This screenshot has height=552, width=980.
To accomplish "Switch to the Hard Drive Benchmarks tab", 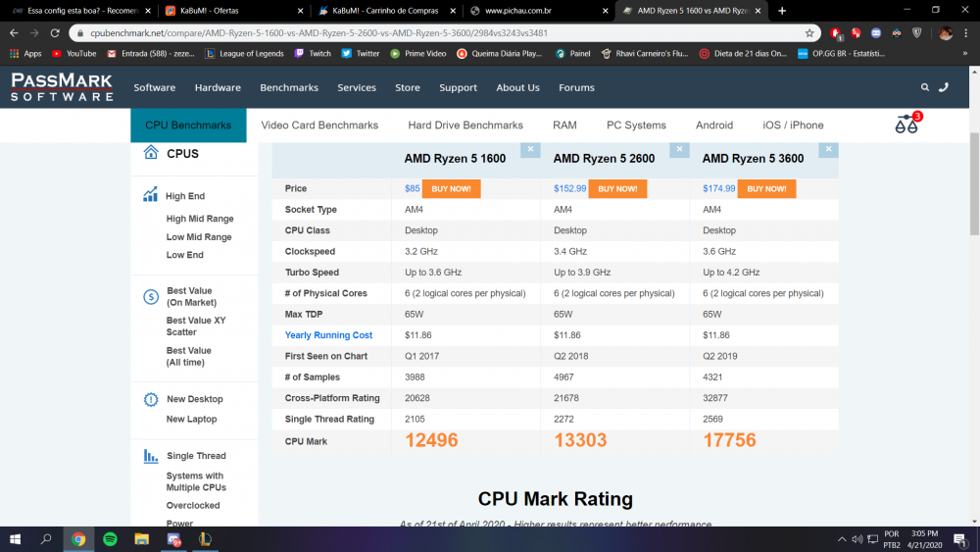I will tap(465, 125).
